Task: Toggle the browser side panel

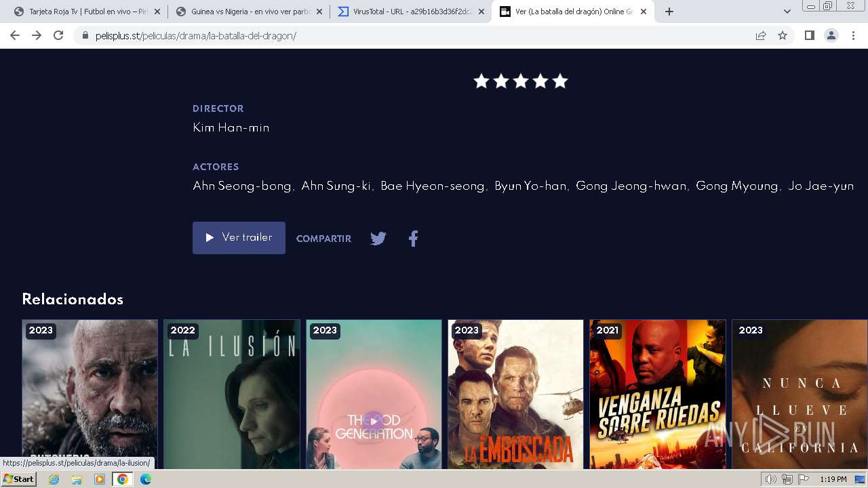Action: [810, 36]
